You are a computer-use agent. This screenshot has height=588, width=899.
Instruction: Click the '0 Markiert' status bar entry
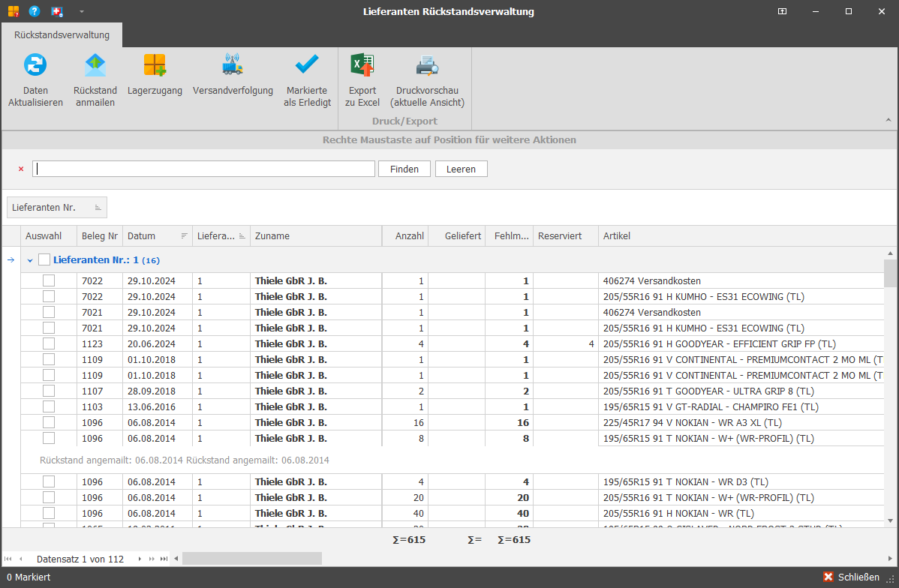pyautogui.click(x=29, y=577)
